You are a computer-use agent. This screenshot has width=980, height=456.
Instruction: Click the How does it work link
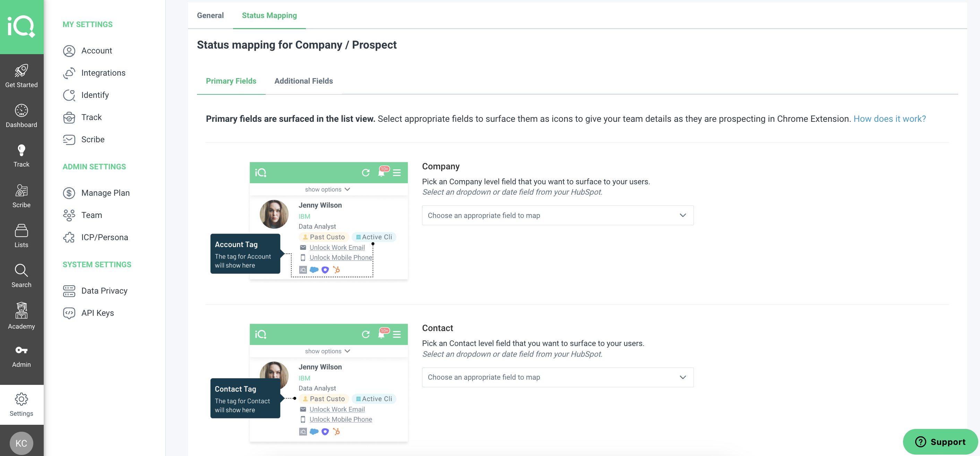point(889,118)
